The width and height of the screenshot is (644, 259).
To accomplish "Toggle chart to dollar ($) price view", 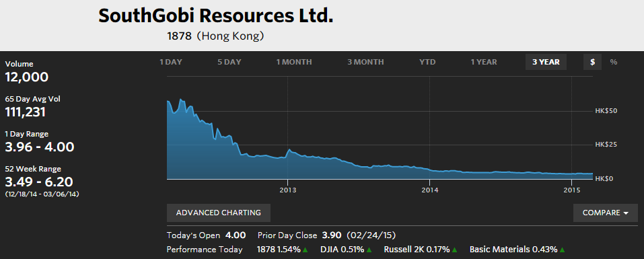I will click(593, 62).
